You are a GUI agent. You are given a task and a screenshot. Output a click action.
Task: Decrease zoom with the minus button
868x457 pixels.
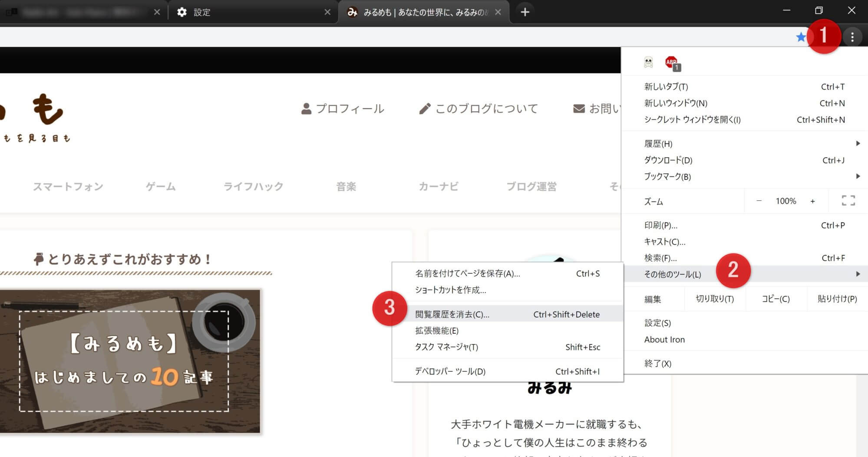pos(759,201)
